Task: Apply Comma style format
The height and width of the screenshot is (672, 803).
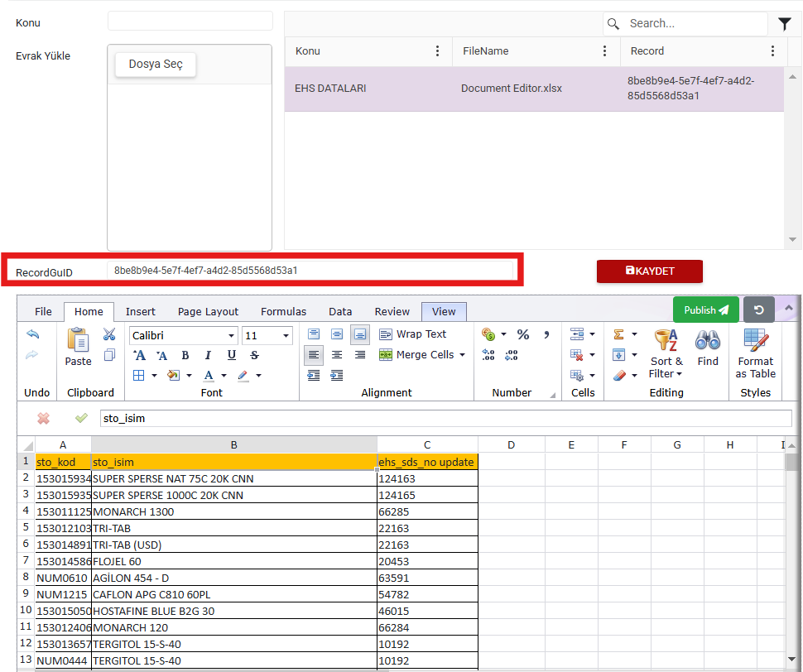Action: click(546, 334)
